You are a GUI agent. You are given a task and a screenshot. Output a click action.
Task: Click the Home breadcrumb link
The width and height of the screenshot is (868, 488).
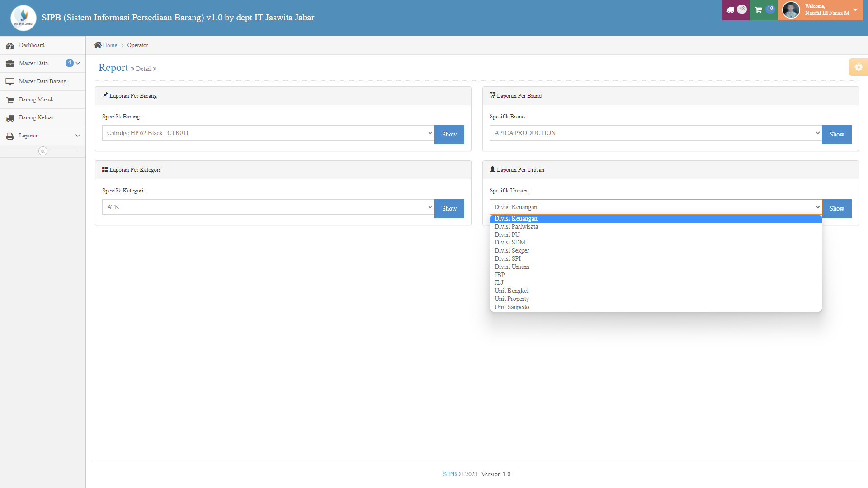(109, 45)
